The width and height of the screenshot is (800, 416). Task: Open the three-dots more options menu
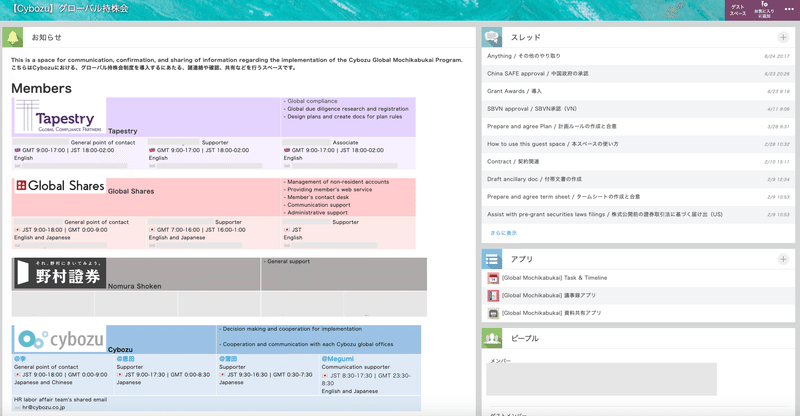789,9
